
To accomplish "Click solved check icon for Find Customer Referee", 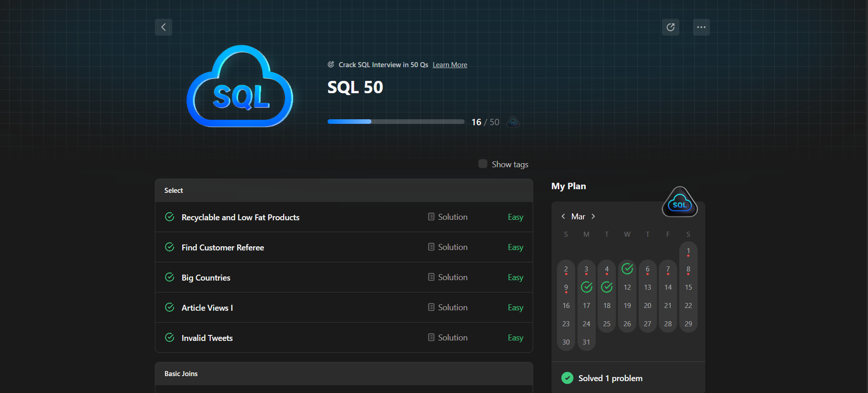I will coord(169,247).
